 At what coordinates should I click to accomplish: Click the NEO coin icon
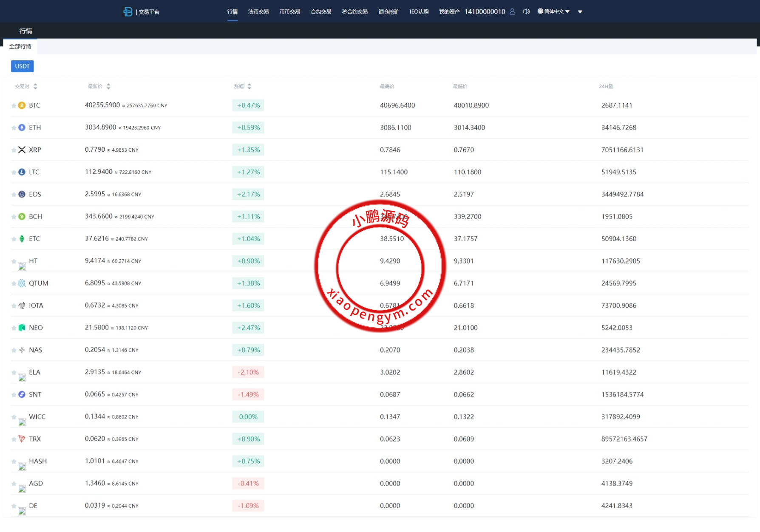click(x=22, y=328)
